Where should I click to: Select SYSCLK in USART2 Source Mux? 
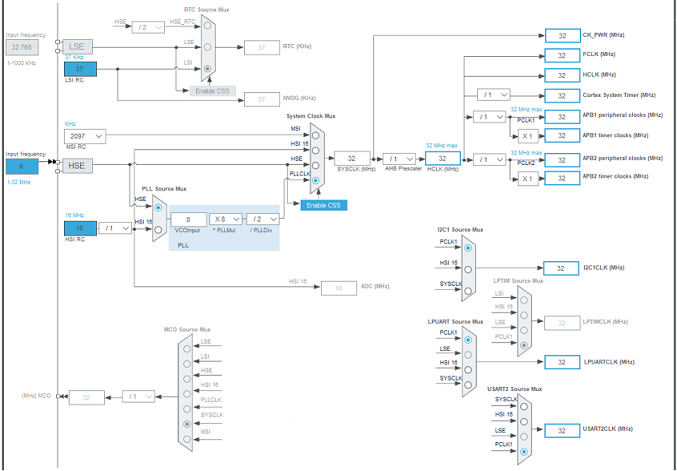coord(524,406)
